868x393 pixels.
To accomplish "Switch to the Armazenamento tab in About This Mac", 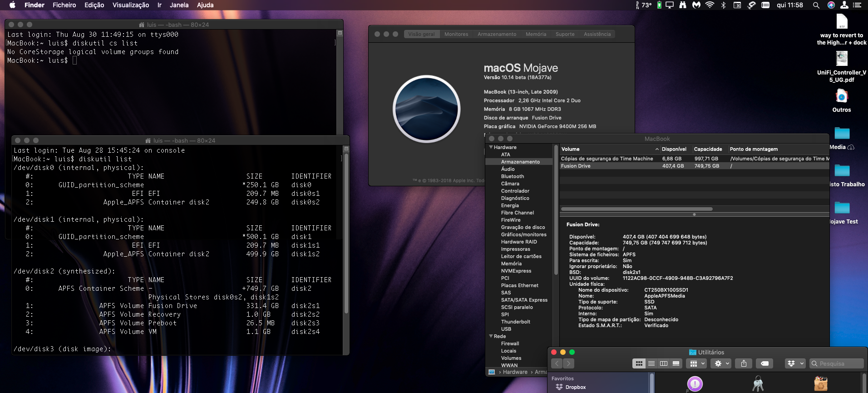I will point(497,34).
